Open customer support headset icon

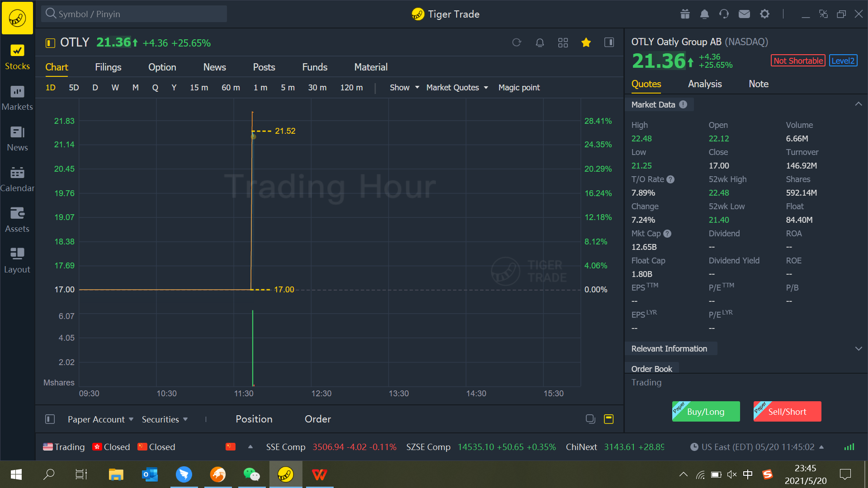click(x=724, y=14)
